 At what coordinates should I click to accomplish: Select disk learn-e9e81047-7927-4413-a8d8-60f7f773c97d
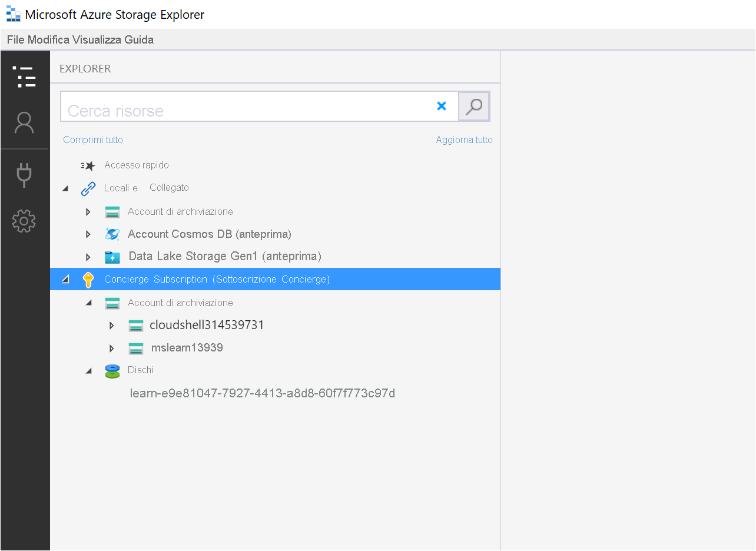tap(263, 393)
